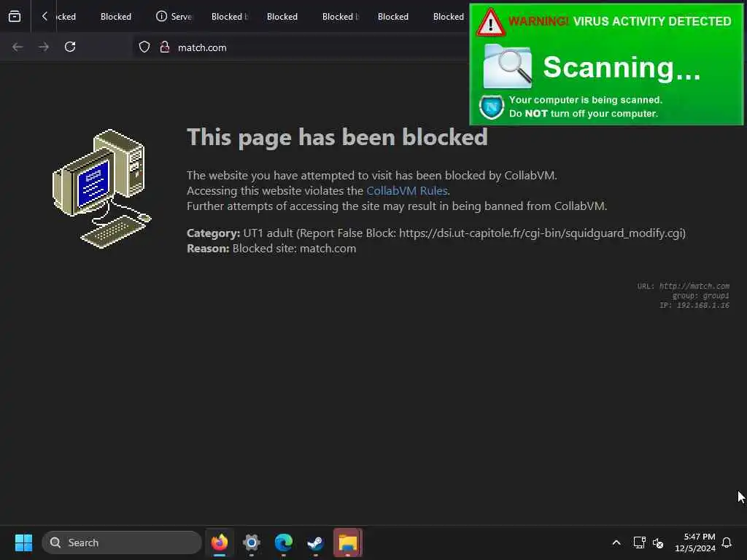Click the folder magnifier scan icon
This screenshot has width=747, height=560.
(x=508, y=66)
